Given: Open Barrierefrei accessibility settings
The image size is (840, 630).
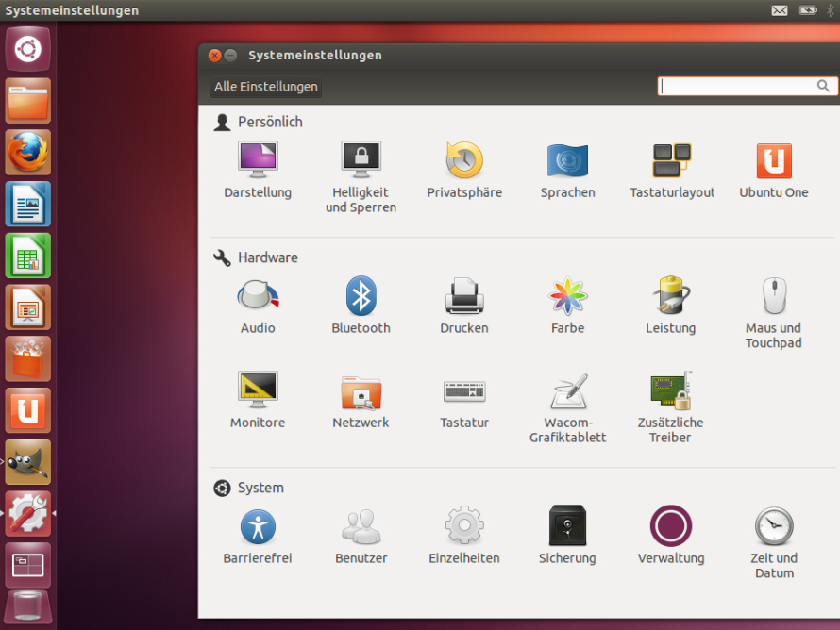Looking at the screenshot, I should tap(258, 536).
